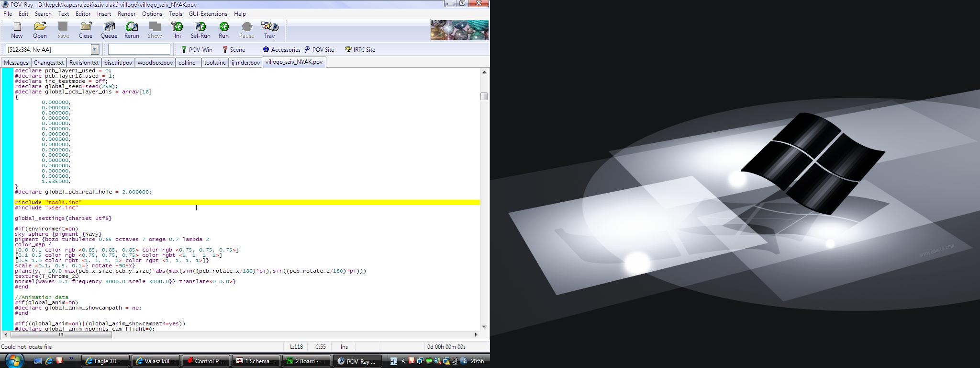The height and width of the screenshot is (368, 980).
Task: Click the POV-Ray spheres banner thumbnail
Action: pos(459,30)
